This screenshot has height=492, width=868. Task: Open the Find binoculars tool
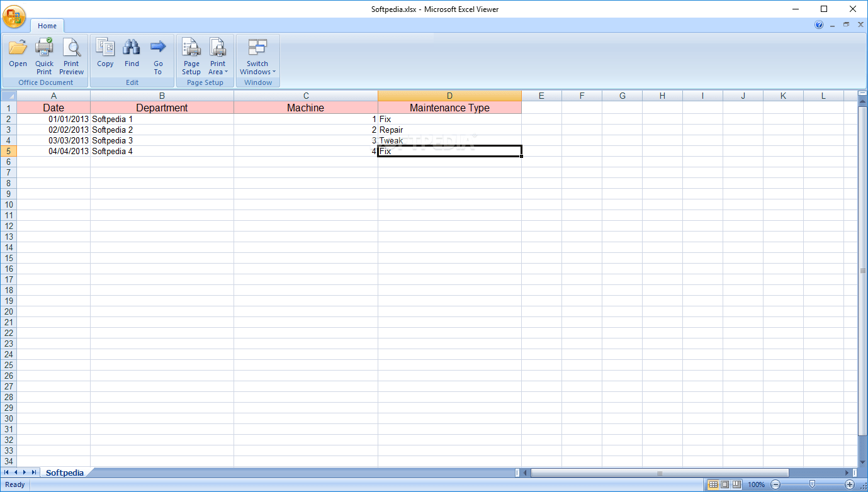132,53
